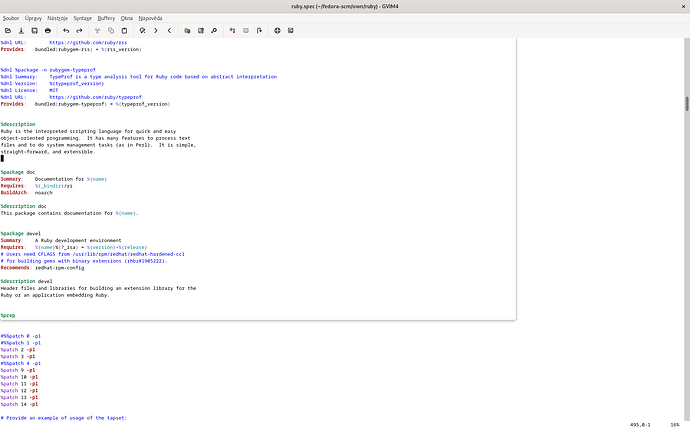This screenshot has height=431, width=690.
Task: Open the Úpravy menu
Action: click(x=33, y=18)
